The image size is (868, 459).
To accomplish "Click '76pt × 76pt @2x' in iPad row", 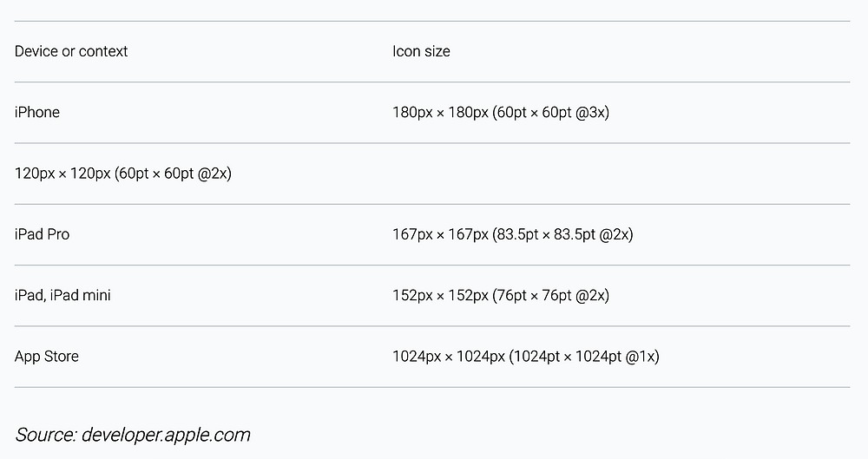I will (551, 296).
